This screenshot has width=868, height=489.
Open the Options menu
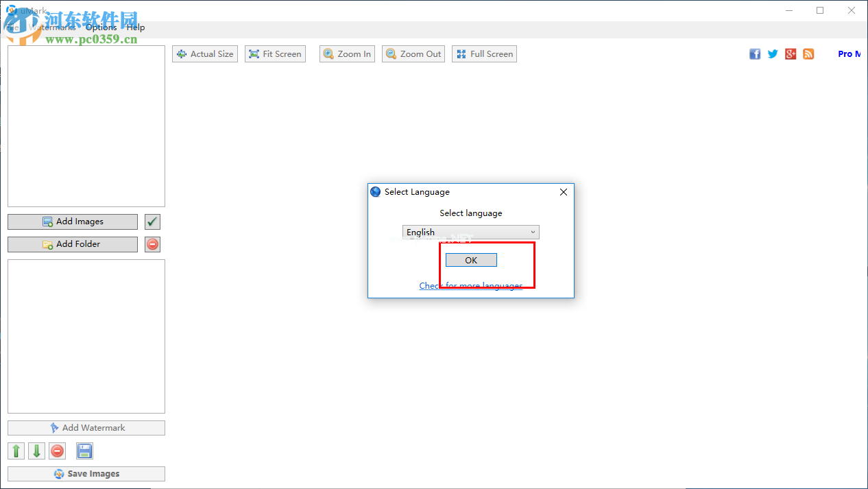[101, 27]
